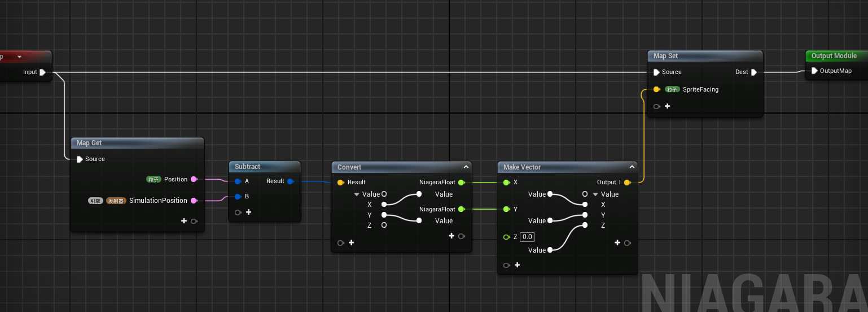
Task: Add a new input pin to Subtract node
Action: (x=248, y=213)
